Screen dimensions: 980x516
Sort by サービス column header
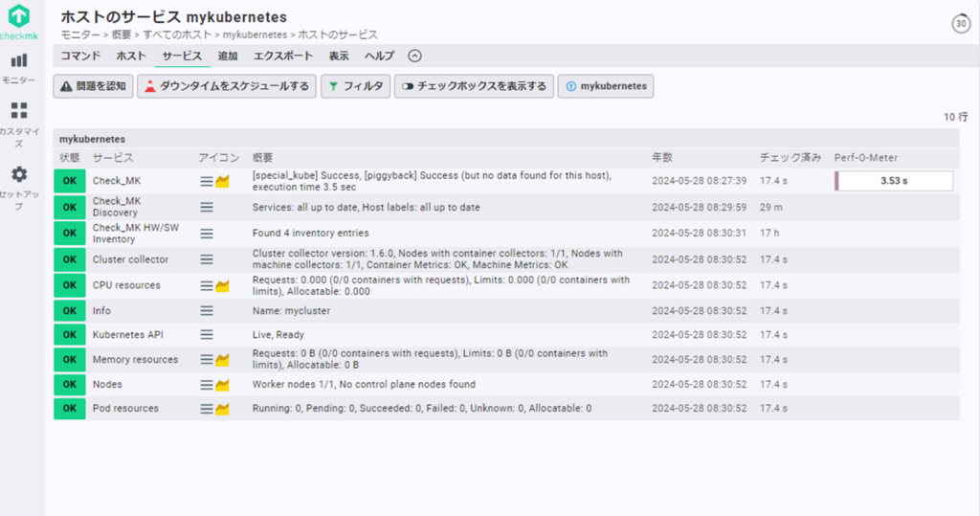[x=113, y=158]
